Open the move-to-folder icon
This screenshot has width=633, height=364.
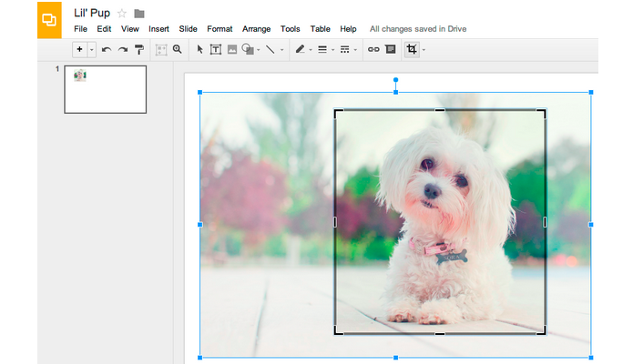(138, 14)
